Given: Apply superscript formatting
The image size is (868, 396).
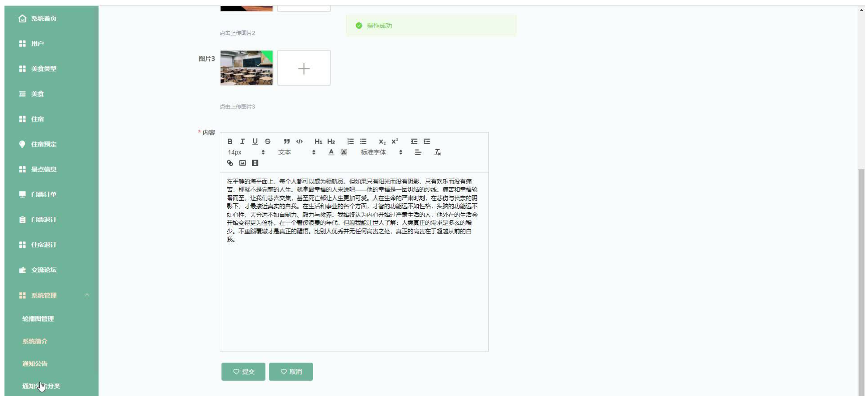Looking at the screenshot, I should tap(395, 142).
